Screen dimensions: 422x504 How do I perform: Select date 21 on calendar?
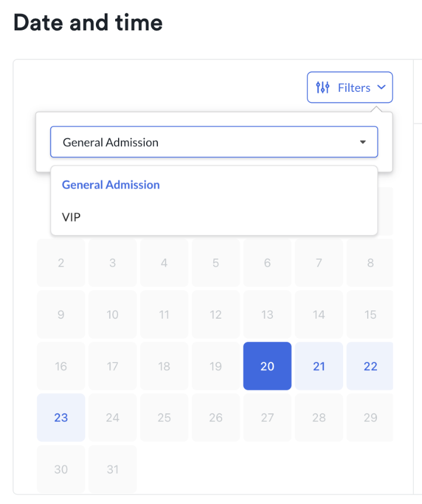tap(319, 366)
